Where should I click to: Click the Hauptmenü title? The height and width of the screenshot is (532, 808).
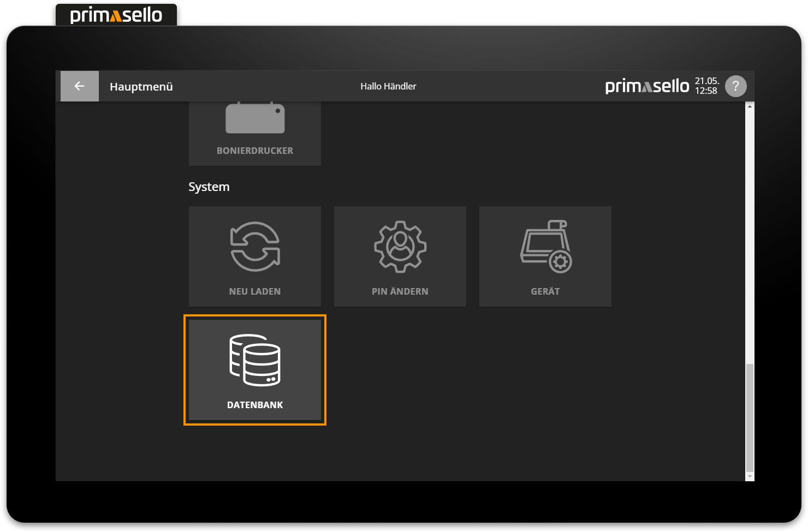coord(141,87)
